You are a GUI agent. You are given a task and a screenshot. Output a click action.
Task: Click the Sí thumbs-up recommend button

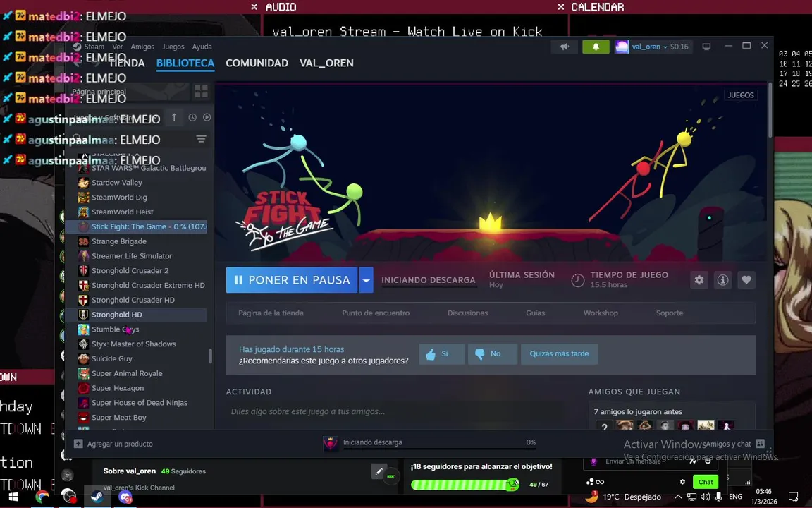[x=441, y=354]
